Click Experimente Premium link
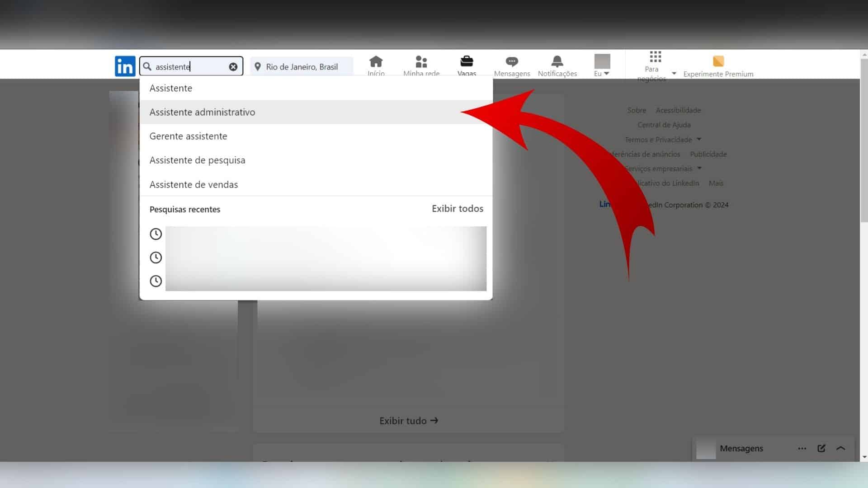 pos(718,67)
